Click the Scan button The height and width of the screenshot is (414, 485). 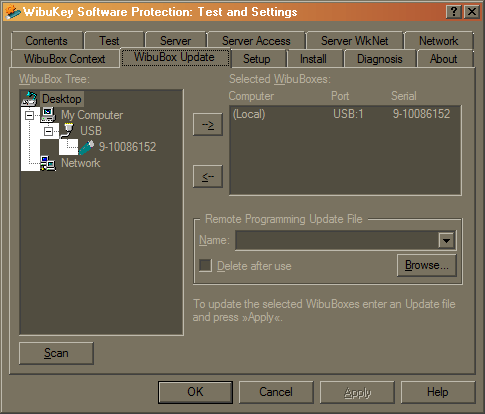coord(56,353)
